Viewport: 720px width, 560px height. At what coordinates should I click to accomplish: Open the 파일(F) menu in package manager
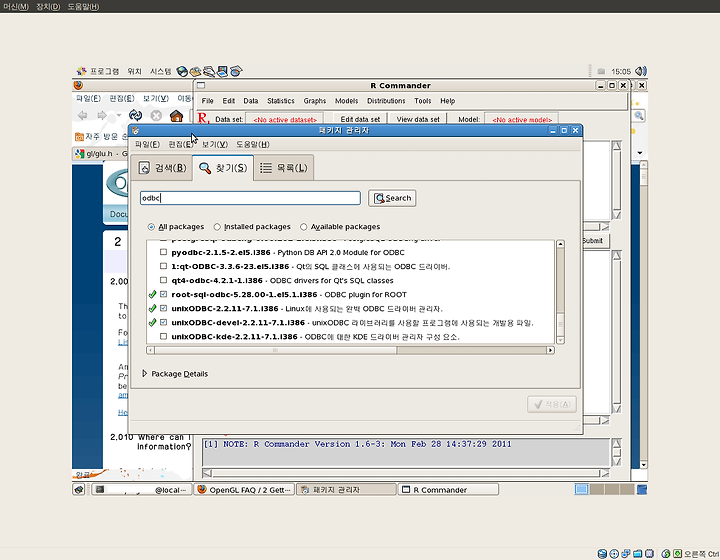[x=147, y=145]
